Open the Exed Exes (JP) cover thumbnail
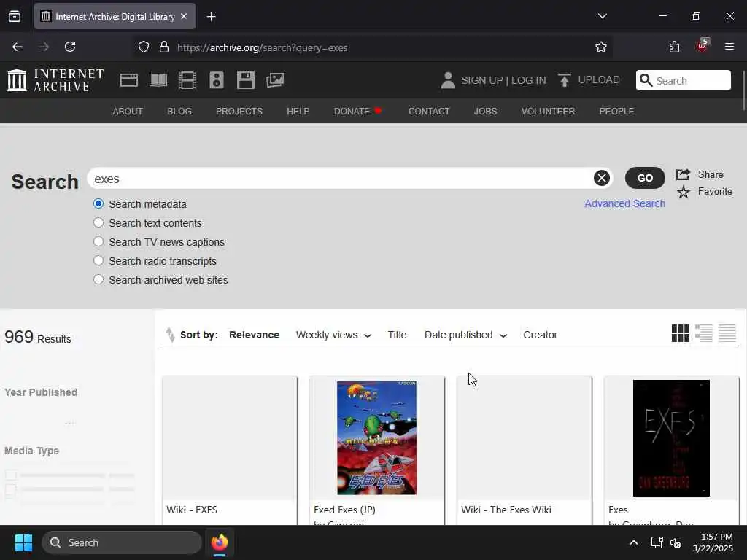This screenshot has width=747, height=560. (377, 438)
